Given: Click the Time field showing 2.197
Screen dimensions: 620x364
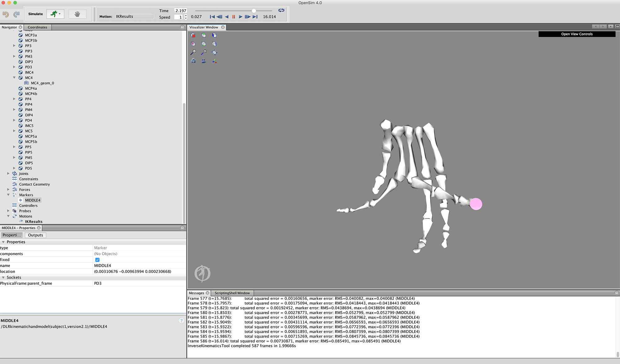Looking at the screenshot, I should [180, 11].
